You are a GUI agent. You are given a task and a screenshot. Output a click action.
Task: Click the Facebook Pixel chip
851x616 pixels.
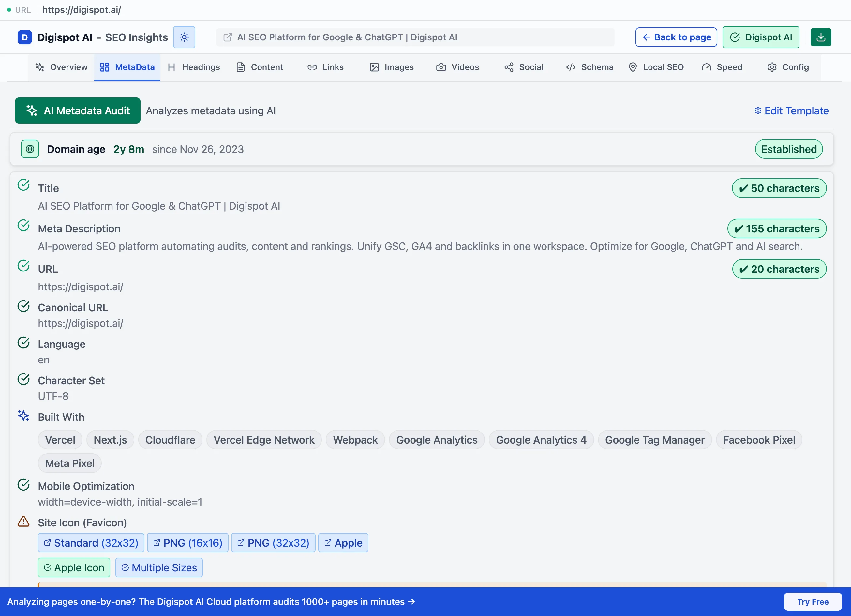(x=759, y=440)
